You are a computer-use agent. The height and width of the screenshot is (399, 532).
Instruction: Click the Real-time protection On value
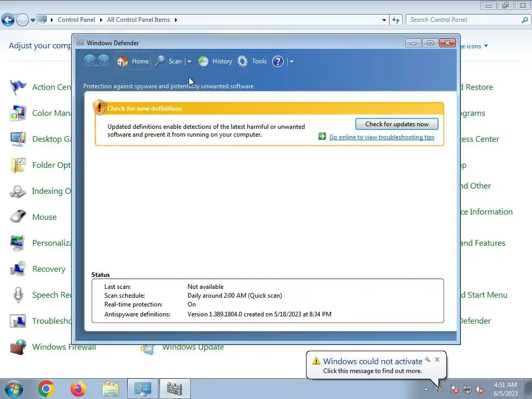tap(191, 304)
